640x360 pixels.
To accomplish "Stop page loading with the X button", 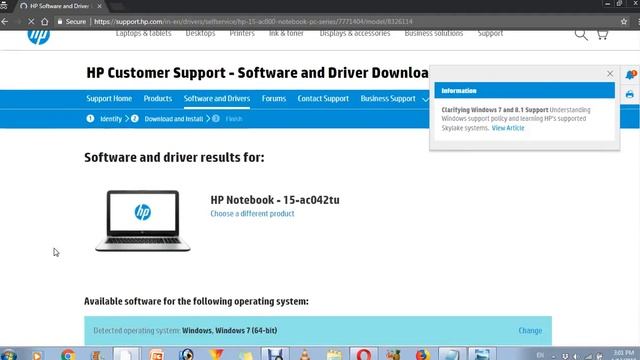I will (31, 21).
